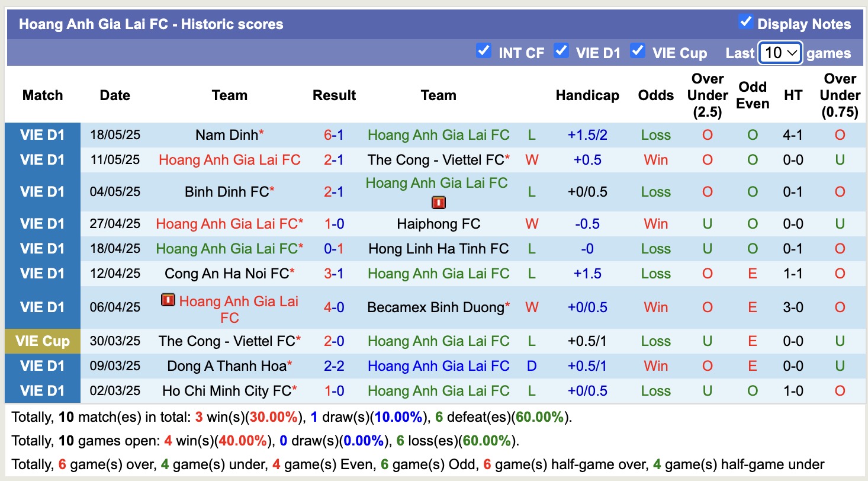Disable the VIE D1 filter checkbox
This screenshot has height=481, width=868.
click(561, 52)
